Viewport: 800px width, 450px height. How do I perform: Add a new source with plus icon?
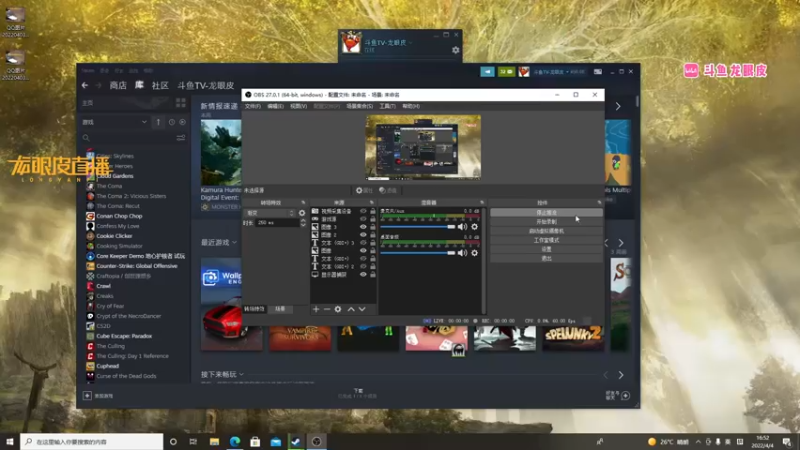(316, 309)
